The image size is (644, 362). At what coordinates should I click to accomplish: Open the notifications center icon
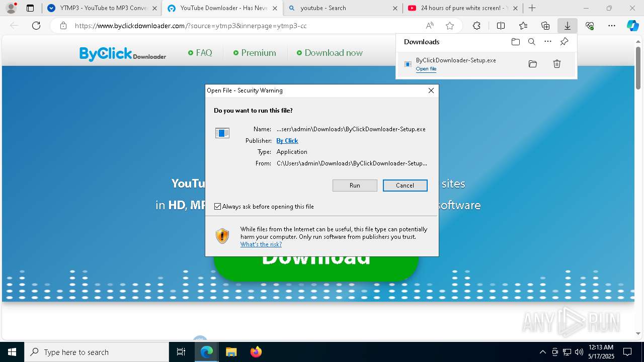coord(627,352)
